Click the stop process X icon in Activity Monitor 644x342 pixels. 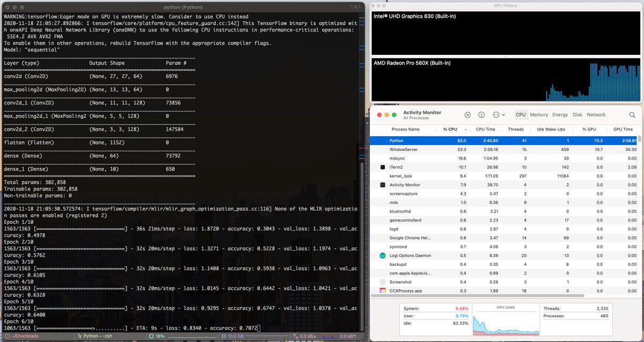467,115
